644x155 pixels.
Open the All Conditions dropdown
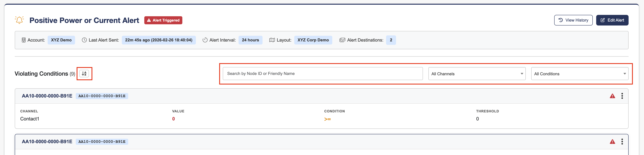coord(580,73)
